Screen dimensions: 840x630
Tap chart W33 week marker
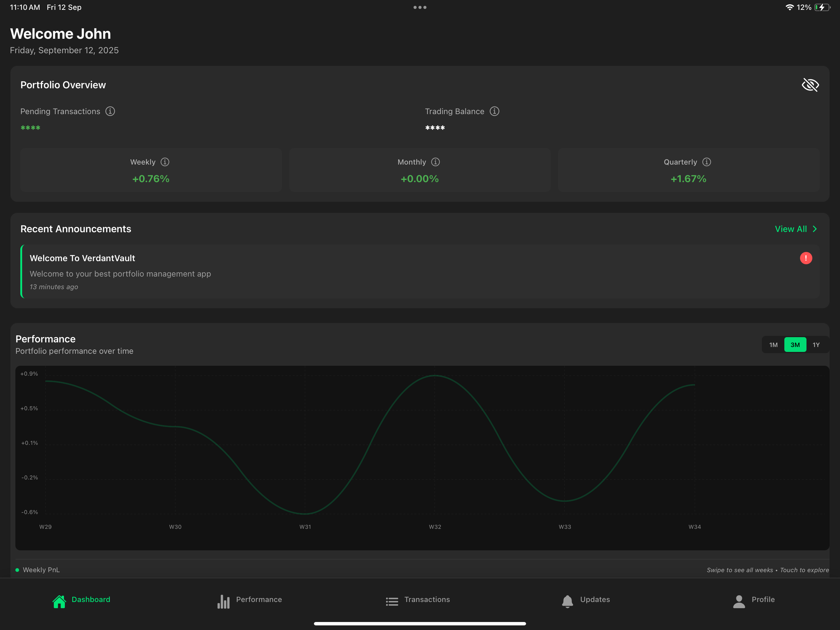click(x=565, y=527)
